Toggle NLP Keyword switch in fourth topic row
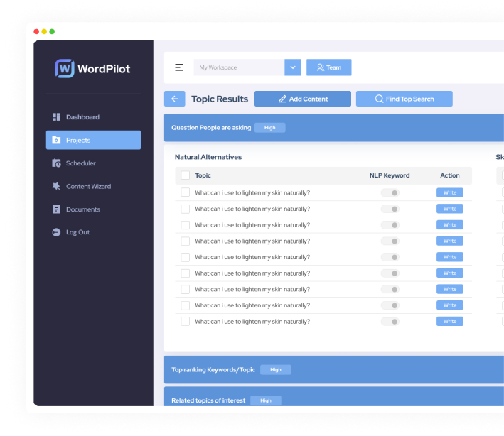 (390, 241)
